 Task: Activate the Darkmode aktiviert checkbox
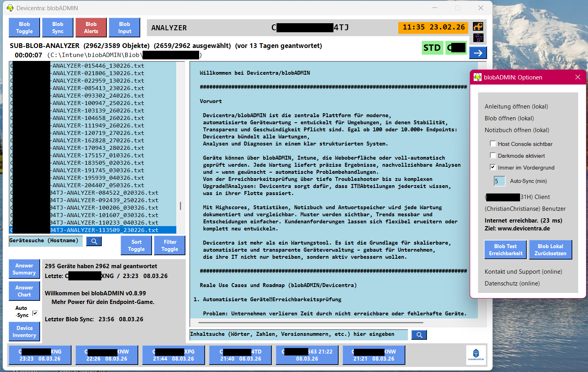coord(493,155)
